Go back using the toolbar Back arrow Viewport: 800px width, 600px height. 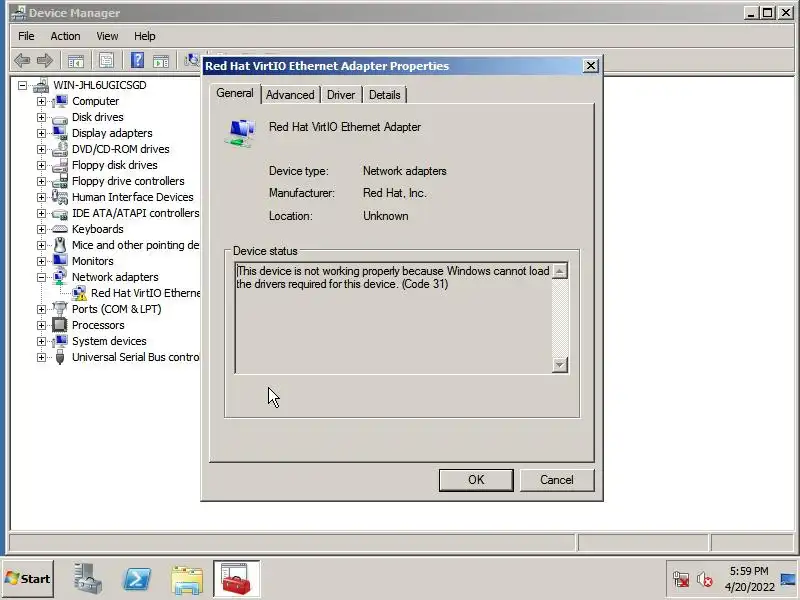pyautogui.click(x=22, y=61)
